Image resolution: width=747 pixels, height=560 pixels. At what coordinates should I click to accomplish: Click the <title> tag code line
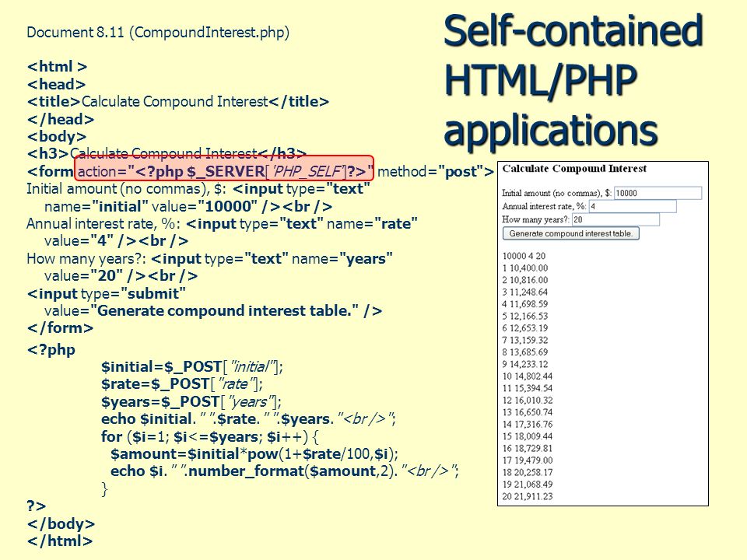point(177,101)
